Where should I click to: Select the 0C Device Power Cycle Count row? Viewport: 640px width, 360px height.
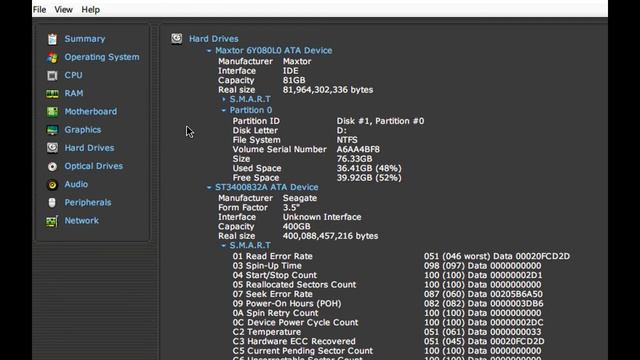pos(388,322)
